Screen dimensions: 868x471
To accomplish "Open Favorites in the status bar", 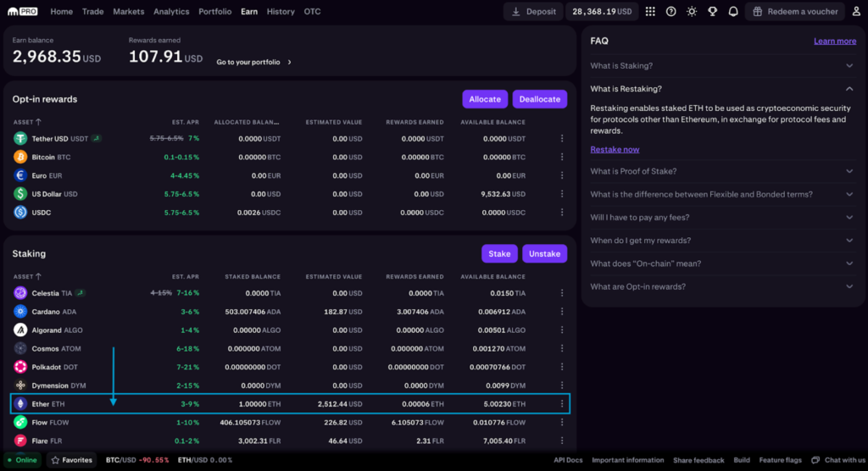I will click(71, 460).
